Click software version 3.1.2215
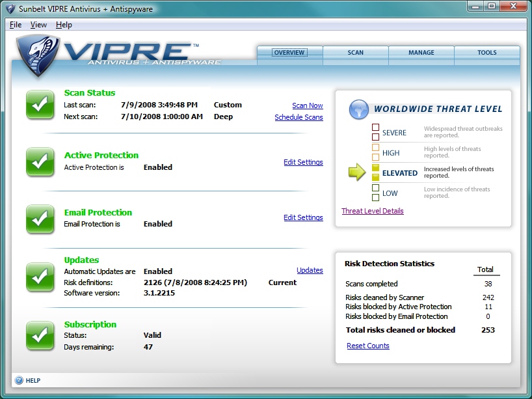Viewport: 532px width, 399px height. (159, 293)
